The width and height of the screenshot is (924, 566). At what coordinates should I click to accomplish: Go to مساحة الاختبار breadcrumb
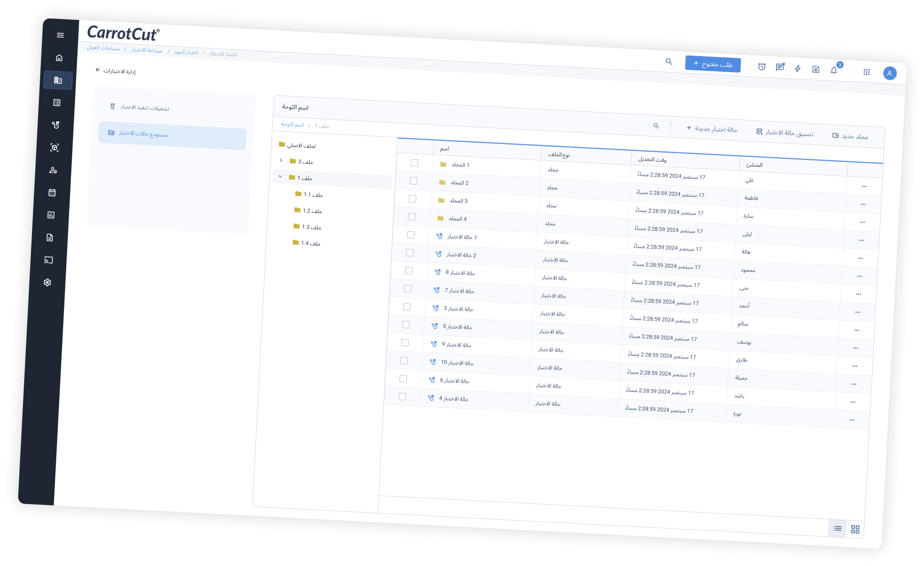[x=147, y=50]
